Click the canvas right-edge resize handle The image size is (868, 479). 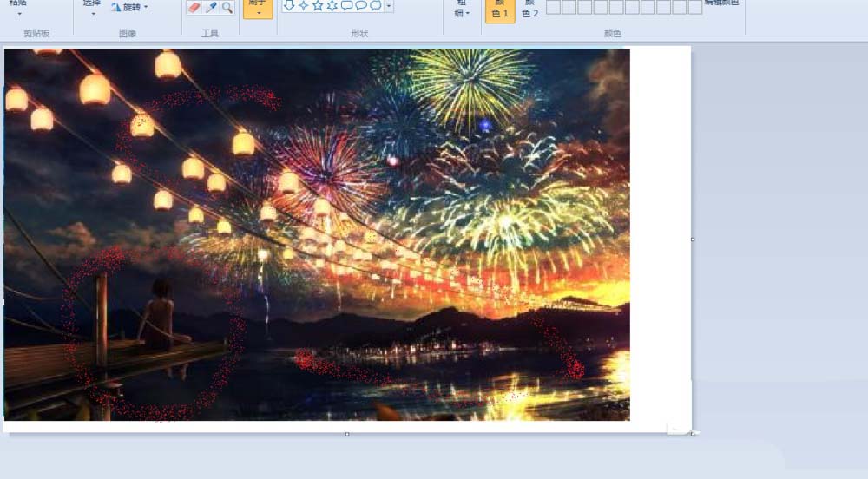pyautogui.click(x=693, y=239)
